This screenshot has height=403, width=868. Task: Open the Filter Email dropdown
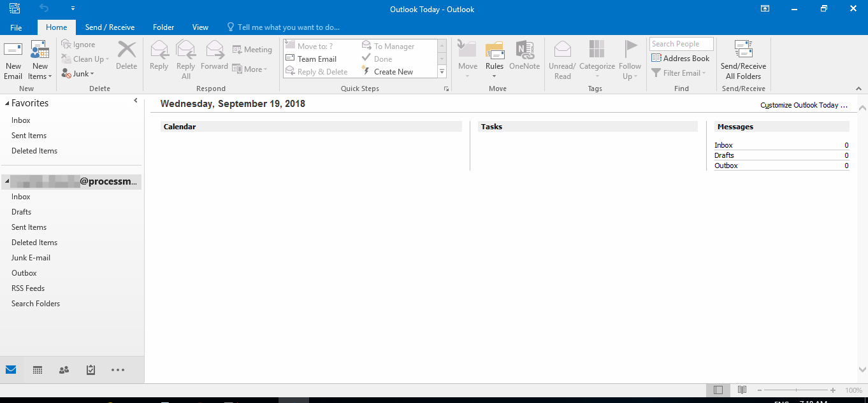pos(679,73)
